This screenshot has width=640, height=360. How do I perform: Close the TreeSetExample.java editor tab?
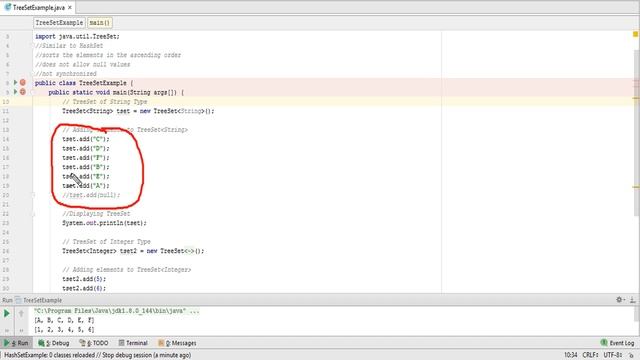click(x=70, y=7)
